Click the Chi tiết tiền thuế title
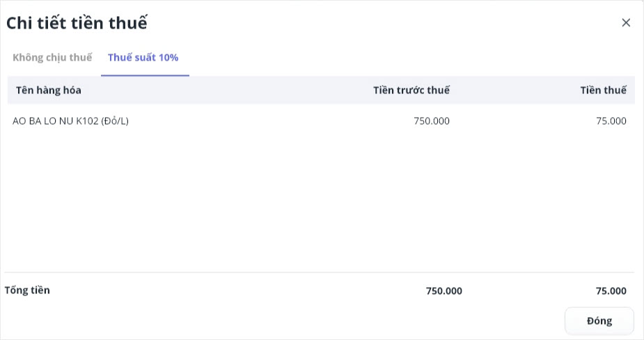 click(x=77, y=22)
